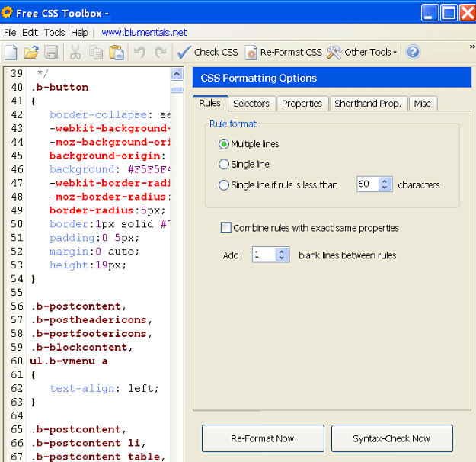Expand the toolbar overflow chevron
The height and width of the screenshot is (462, 476).
coord(472,47)
